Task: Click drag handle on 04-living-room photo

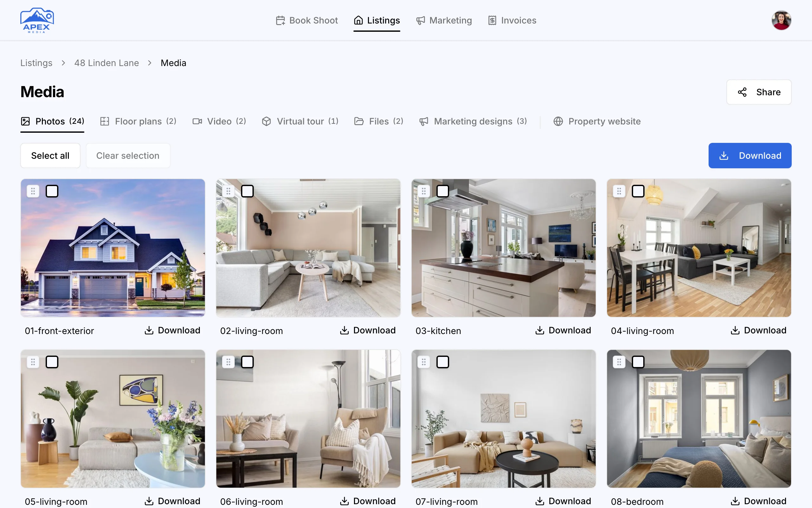Action: tap(619, 191)
